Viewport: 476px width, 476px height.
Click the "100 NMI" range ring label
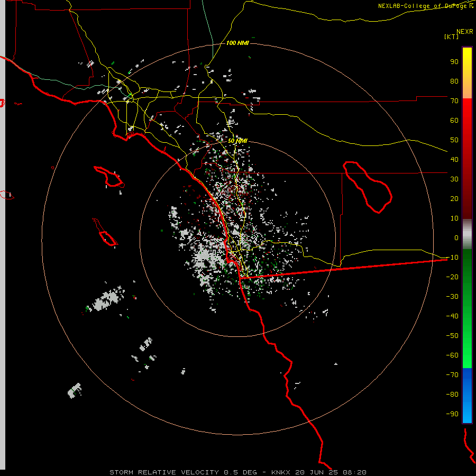pyautogui.click(x=237, y=43)
